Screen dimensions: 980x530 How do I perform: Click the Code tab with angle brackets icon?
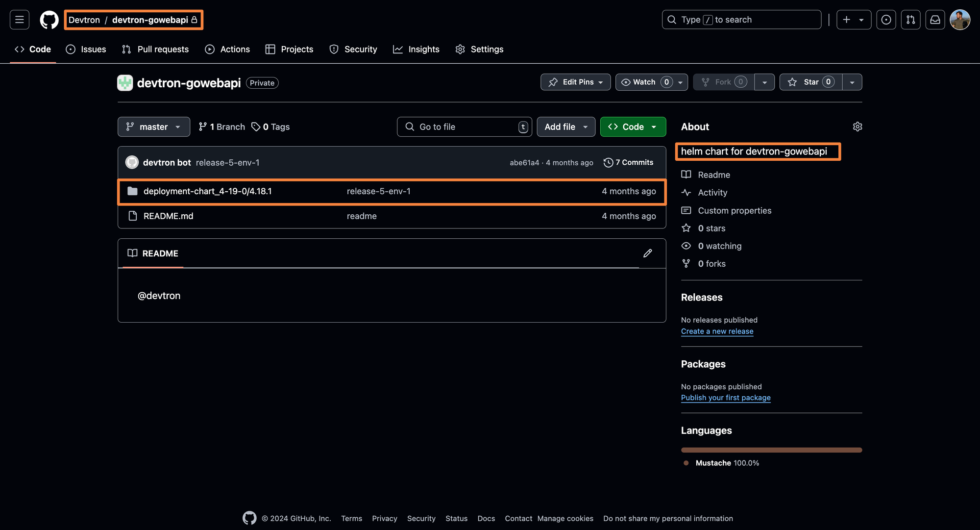coord(32,50)
